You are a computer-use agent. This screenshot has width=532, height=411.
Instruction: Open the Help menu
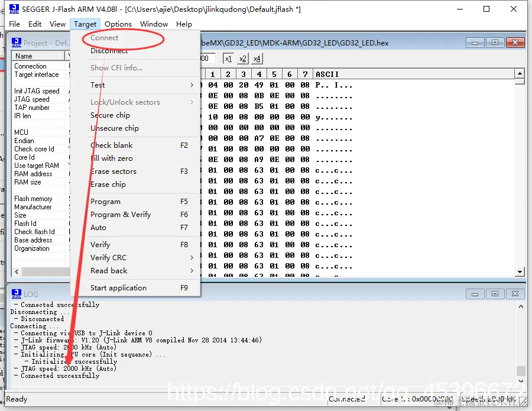(x=184, y=24)
